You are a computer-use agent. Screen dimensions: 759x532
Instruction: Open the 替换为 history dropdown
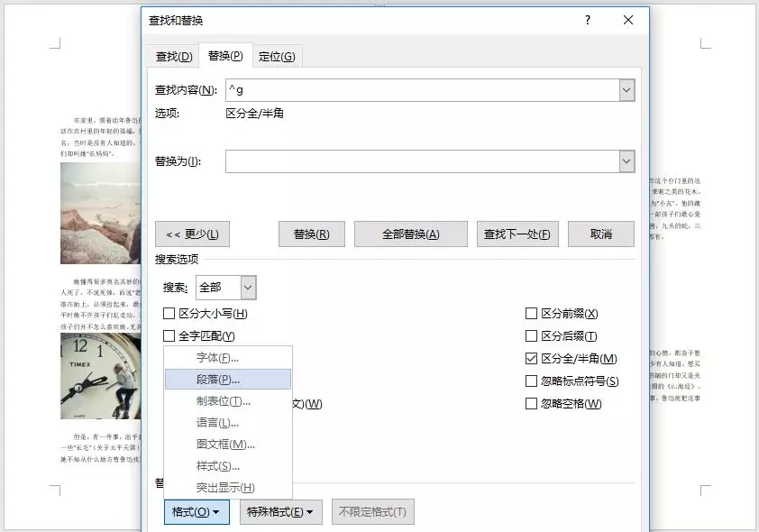(x=628, y=161)
